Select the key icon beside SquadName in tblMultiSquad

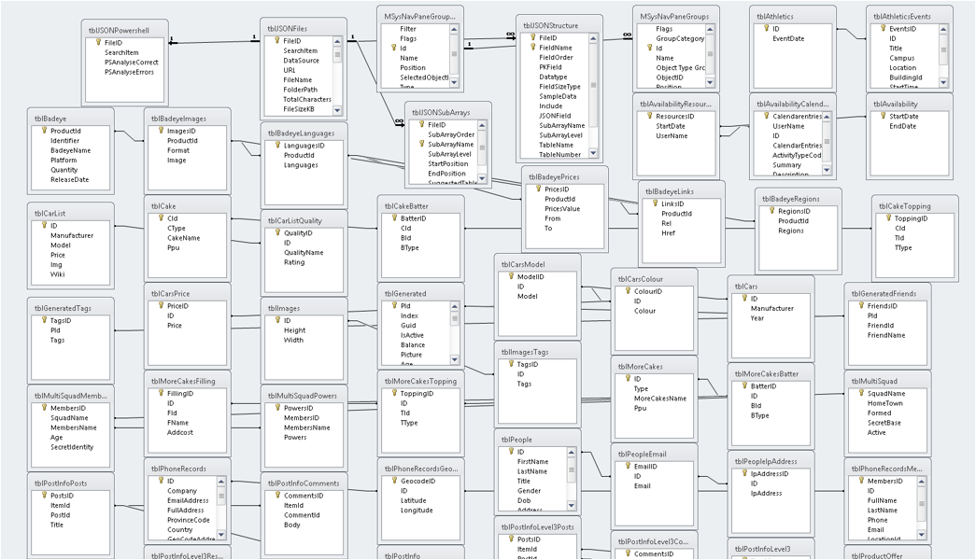[861, 394]
